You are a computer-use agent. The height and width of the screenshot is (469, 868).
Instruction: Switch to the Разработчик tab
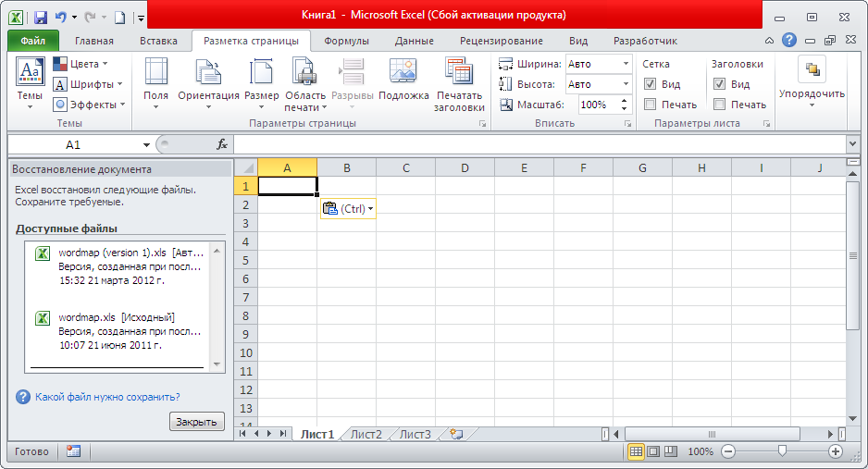(645, 41)
